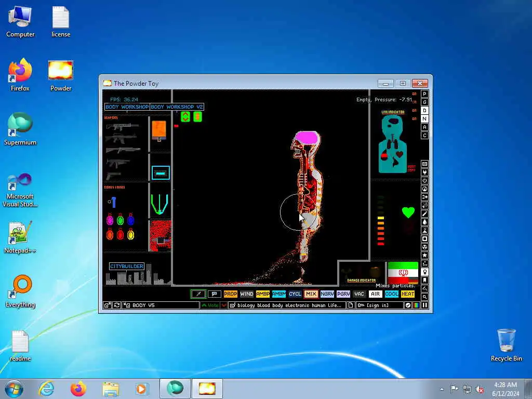This screenshot has height=399, width=532.
Task: Select the AIR tool
Action: tap(375, 294)
